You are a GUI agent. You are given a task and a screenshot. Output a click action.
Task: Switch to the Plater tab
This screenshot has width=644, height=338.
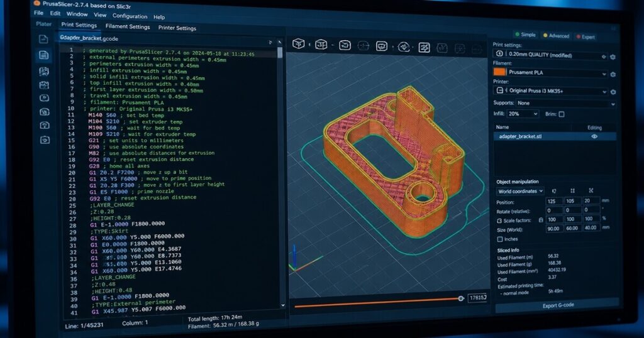click(43, 24)
